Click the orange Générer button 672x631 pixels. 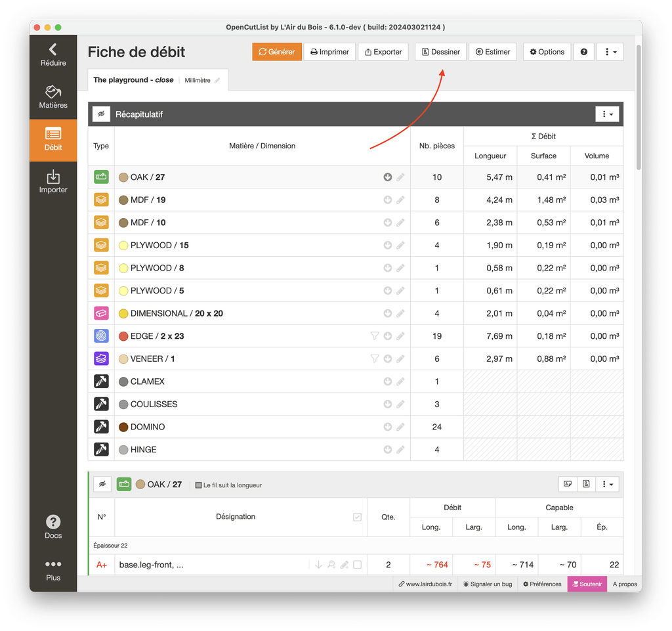[277, 52]
